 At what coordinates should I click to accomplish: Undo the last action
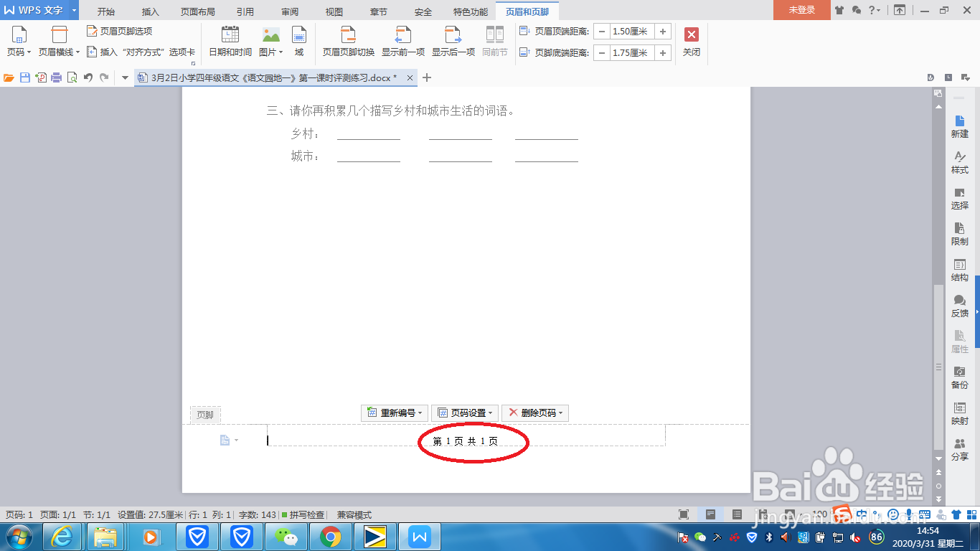[88, 77]
